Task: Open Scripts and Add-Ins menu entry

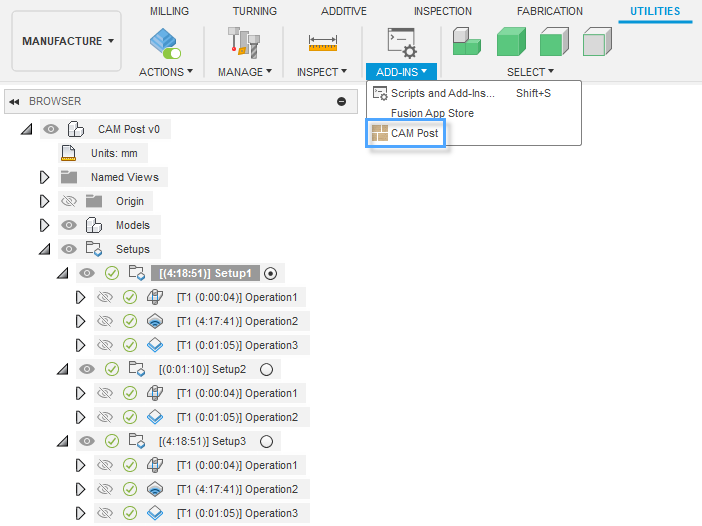Action: click(442, 93)
